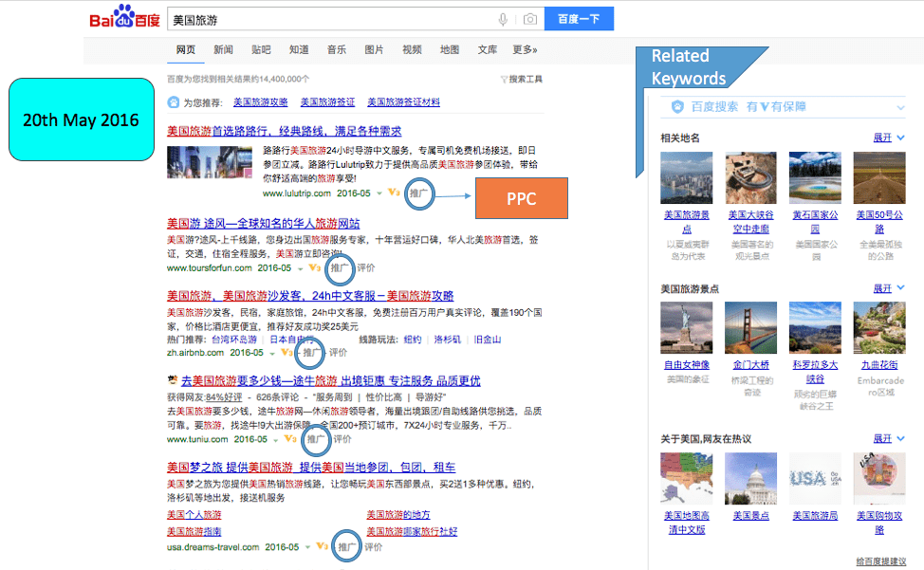Click the 黄石国家公园 thumbnail
924x570 pixels.
point(814,177)
